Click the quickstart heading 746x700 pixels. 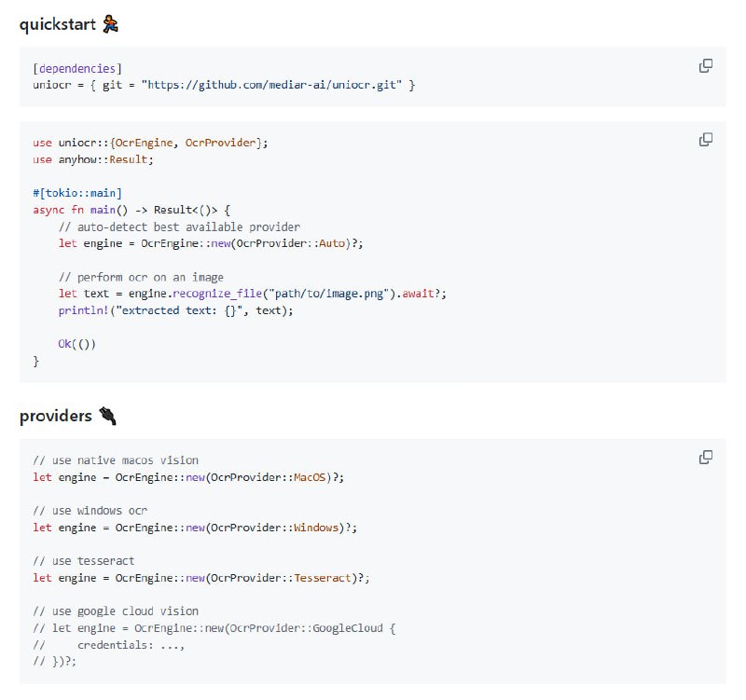pyautogui.click(x=58, y=24)
